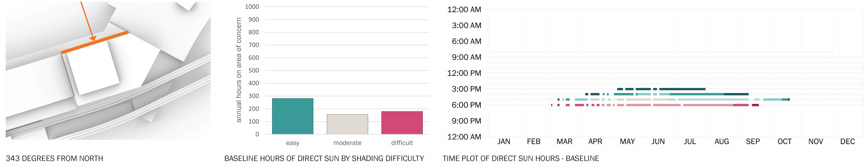
Task: Select the orange facade line in model
Action: pyautogui.click(x=94, y=42)
